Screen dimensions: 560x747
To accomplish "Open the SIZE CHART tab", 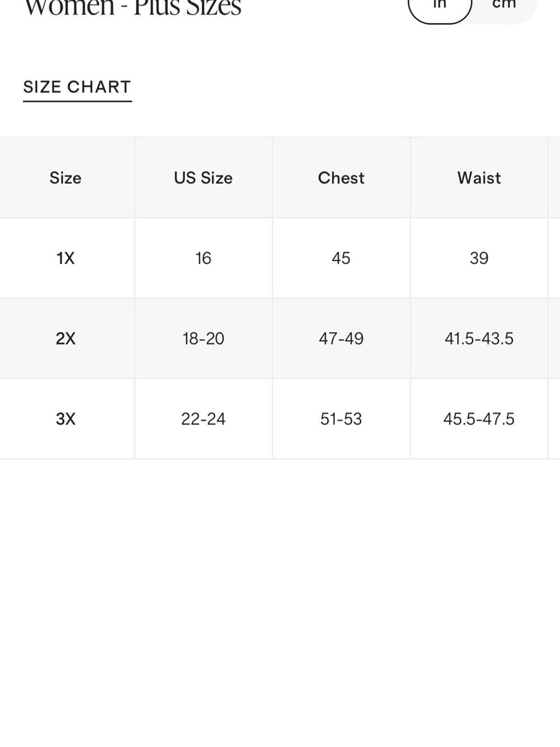I will [x=77, y=87].
